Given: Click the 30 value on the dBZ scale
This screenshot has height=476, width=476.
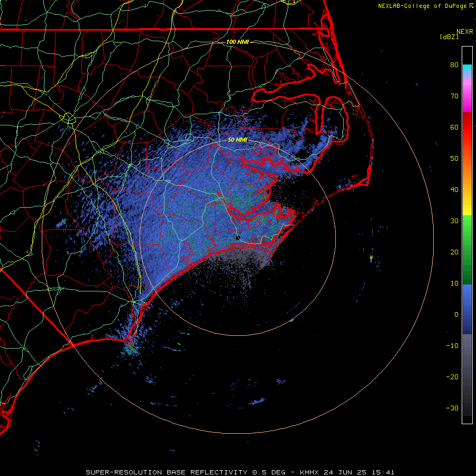Looking at the screenshot, I should pyautogui.click(x=454, y=221).
